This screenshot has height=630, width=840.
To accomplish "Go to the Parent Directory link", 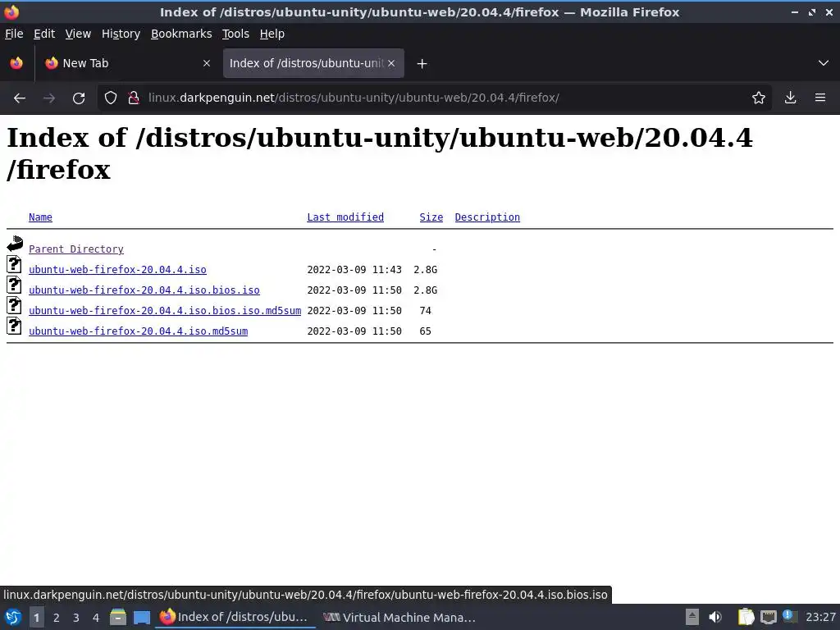I will [x=76, y=249].
